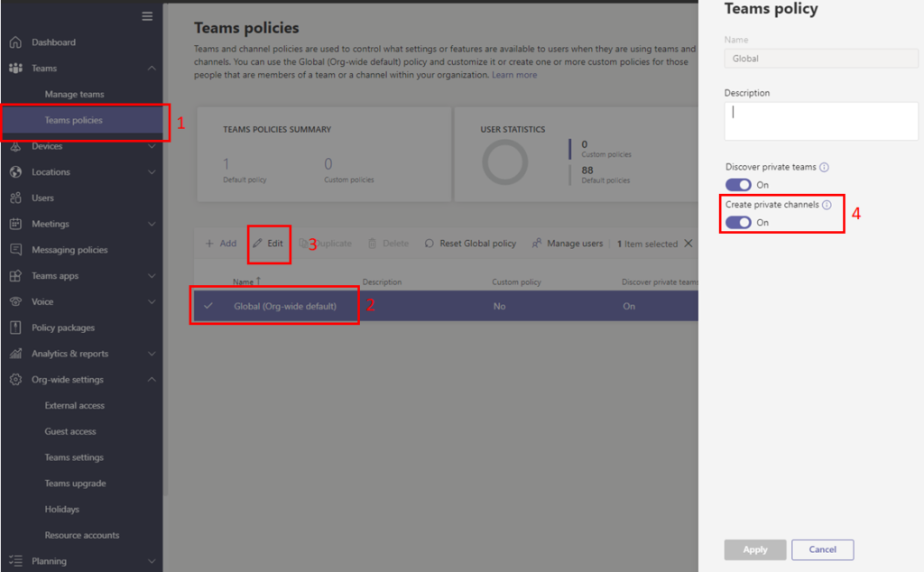Click the Reset Global policy icon
This screenshot has width=924, height=572.
point(429,244)
